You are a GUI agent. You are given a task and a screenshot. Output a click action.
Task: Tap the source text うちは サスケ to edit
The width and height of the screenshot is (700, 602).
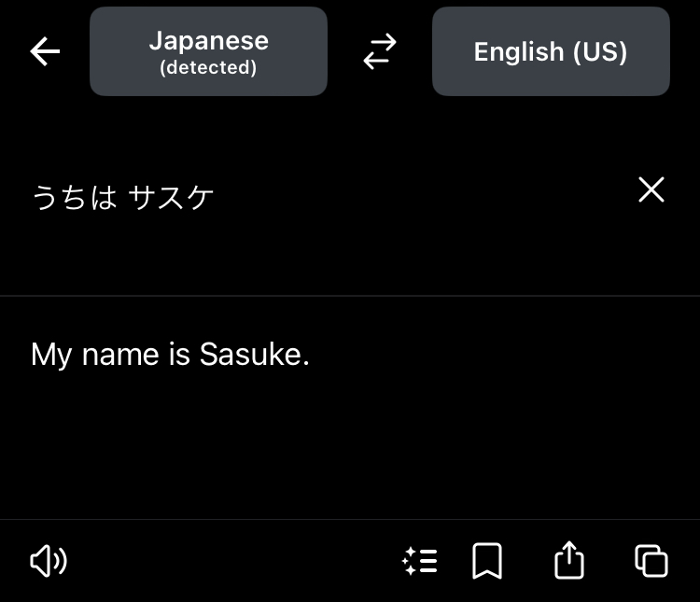tap(123, 197)
